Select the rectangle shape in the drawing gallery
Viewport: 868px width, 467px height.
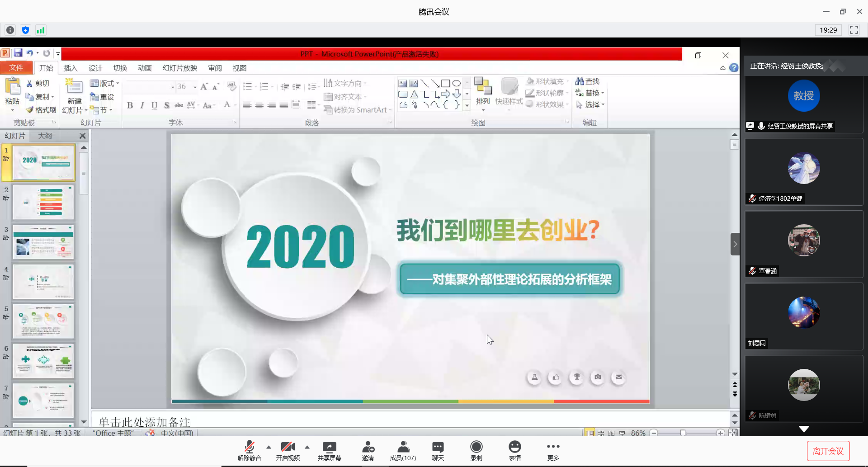(x=447, y=83)
